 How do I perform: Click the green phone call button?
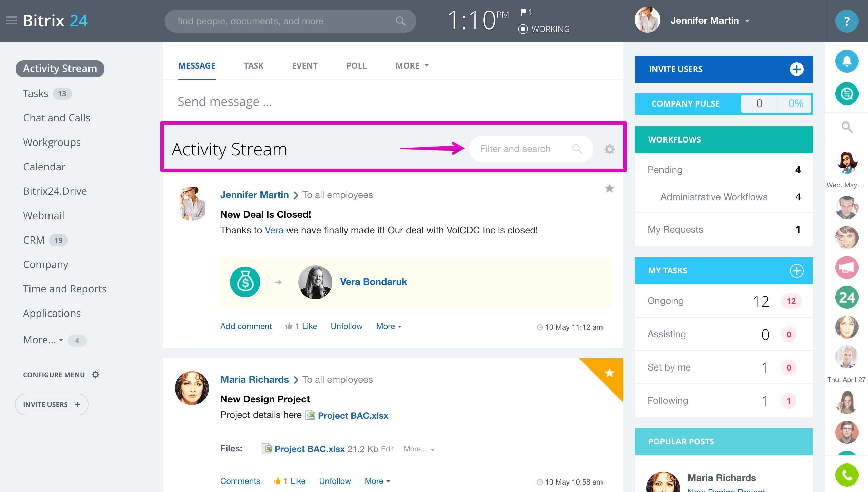click(x=847, y=475)
